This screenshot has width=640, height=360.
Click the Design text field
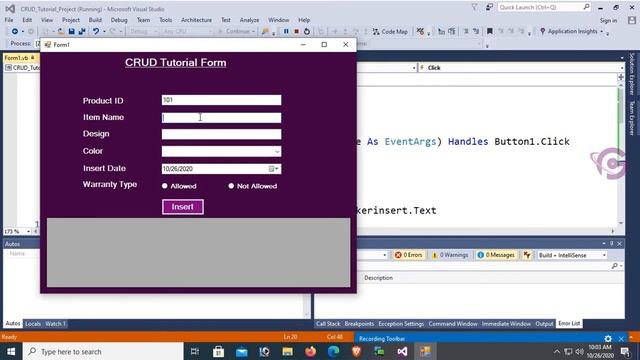(221, 134)
